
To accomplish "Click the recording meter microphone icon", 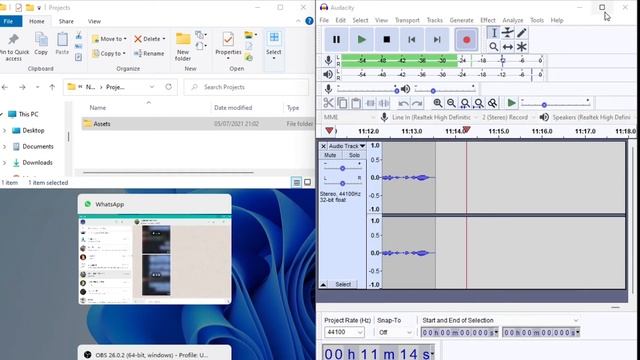I will pyautogui.click(x=328, y=60).
